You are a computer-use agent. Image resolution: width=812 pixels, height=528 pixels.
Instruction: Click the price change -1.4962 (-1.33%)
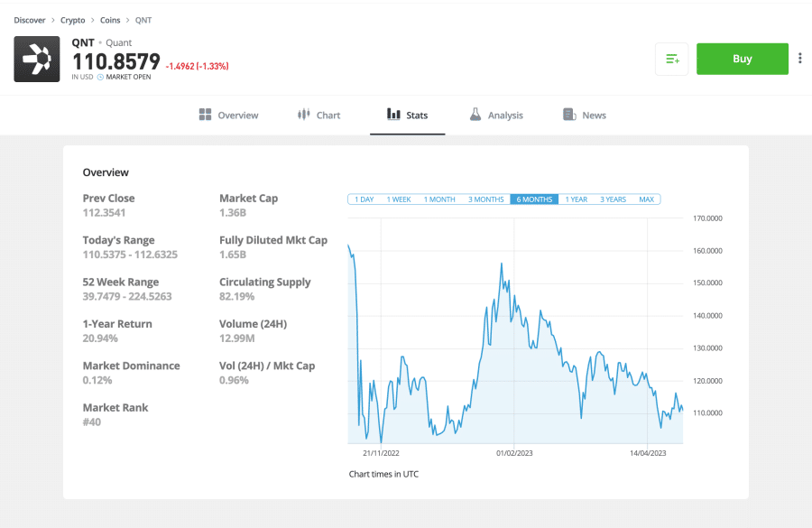[198, 66]
